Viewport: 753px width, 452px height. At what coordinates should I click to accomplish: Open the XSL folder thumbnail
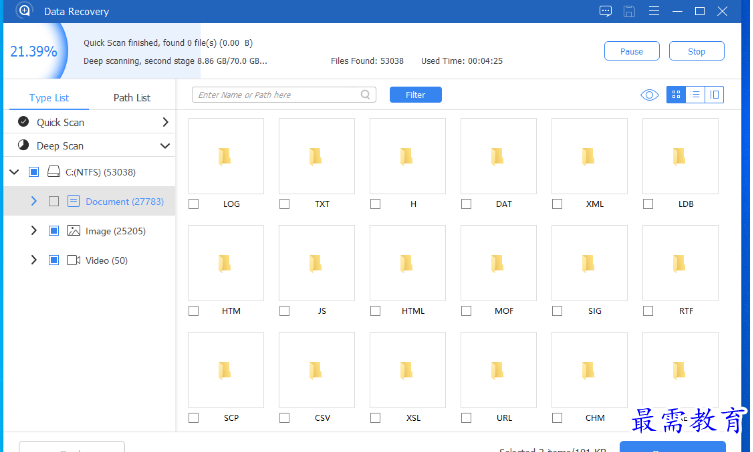point(407,370)
